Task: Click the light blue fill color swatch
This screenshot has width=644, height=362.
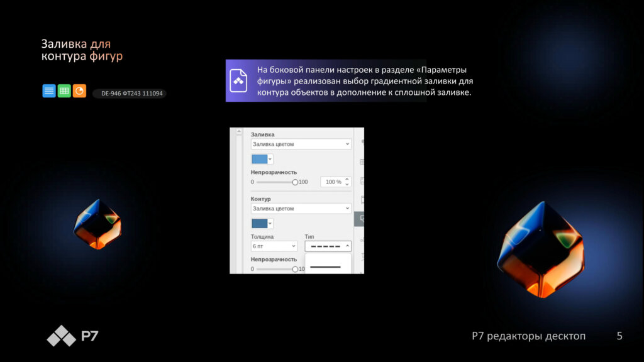Action: [x=259, y=159]
